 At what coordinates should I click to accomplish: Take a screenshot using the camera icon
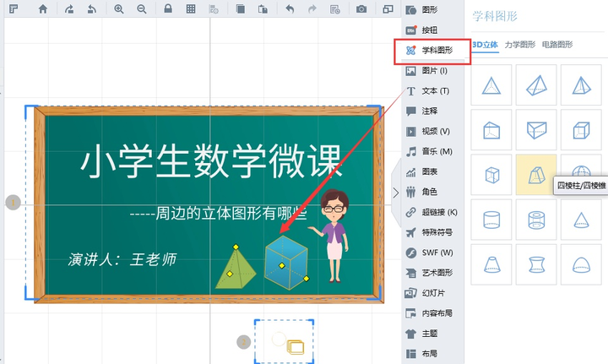point(361,9)
